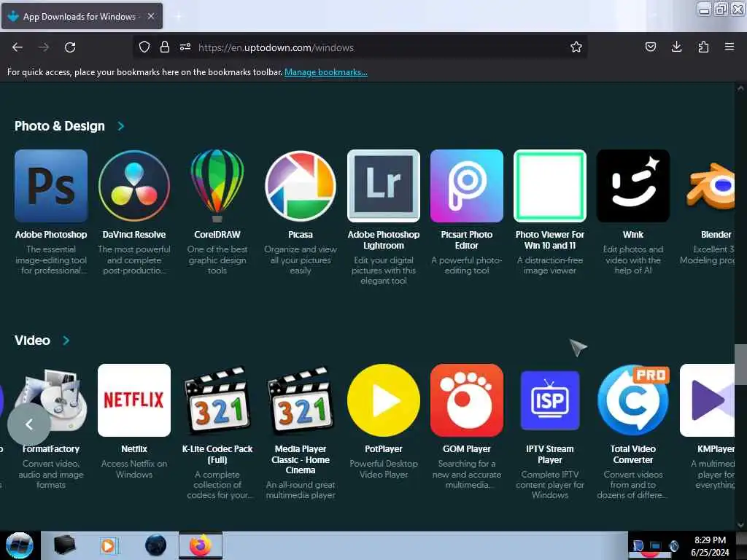Open the Pocket save icon

click(650, 47)
